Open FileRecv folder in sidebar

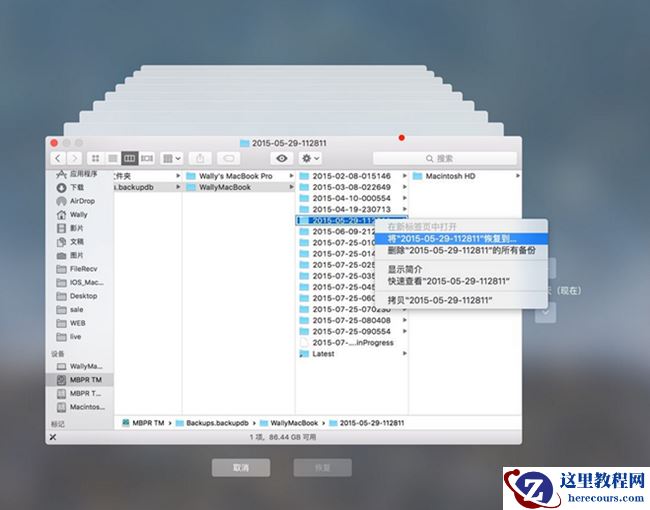click(79, 269)
